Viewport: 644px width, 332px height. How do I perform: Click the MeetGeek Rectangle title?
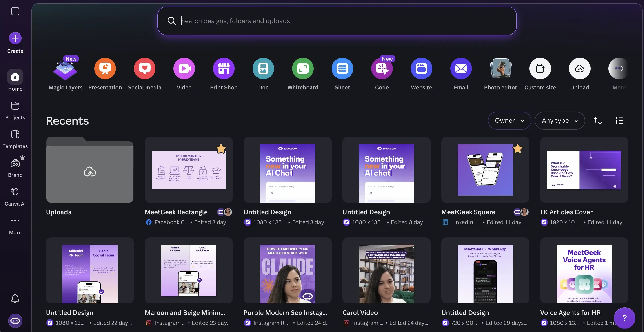(x=176, y=212)
